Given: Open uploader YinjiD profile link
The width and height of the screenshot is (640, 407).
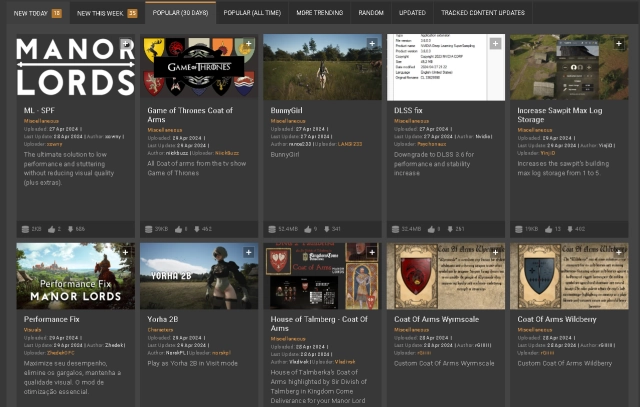Looking at the screenshot, I should tap(548, 153).
